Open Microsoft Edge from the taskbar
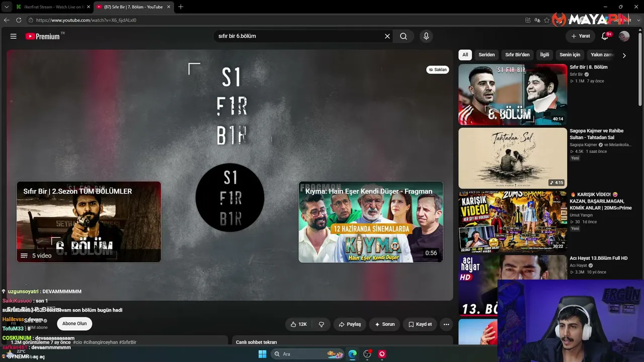The height and width of the screenshot is (362, 644). [353, 354]
